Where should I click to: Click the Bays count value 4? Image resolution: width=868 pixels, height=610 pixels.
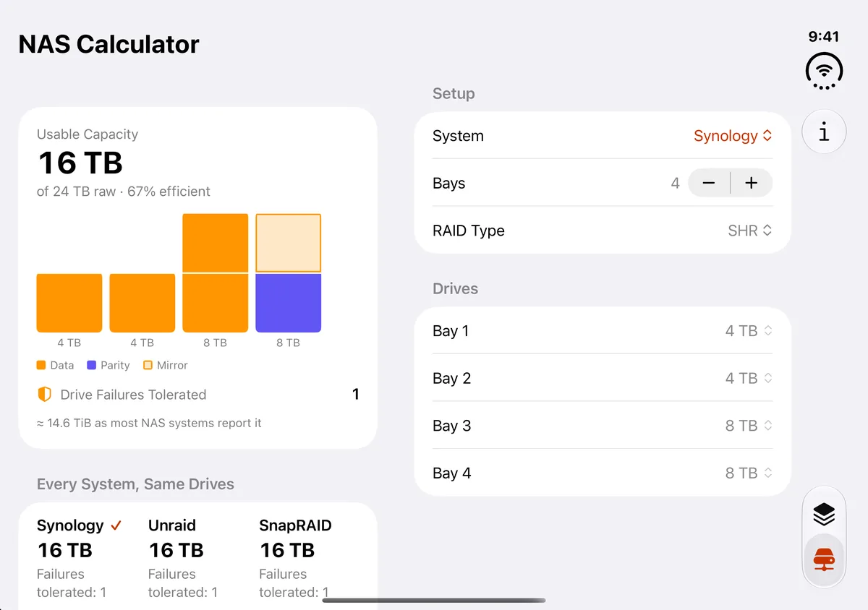(x=675, y=184)
